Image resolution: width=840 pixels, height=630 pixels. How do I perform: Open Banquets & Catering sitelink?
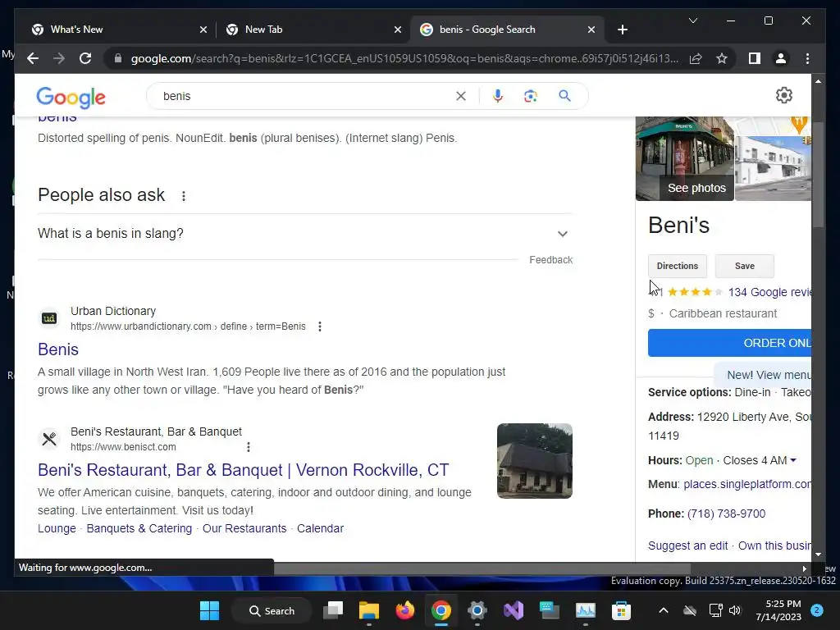[139, 528]
